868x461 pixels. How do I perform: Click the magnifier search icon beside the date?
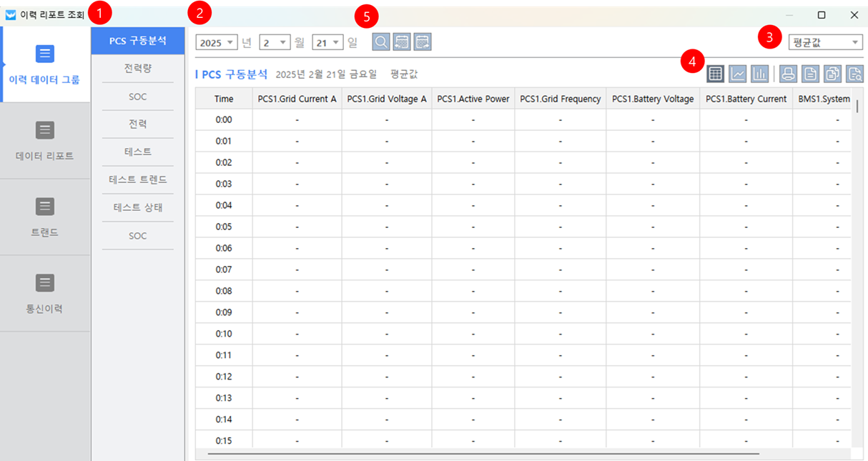381,42
